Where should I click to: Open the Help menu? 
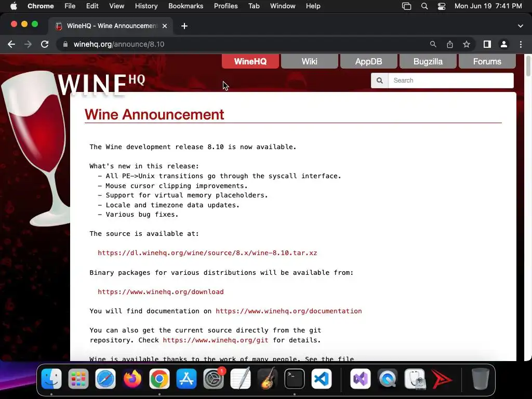point(313,6)
